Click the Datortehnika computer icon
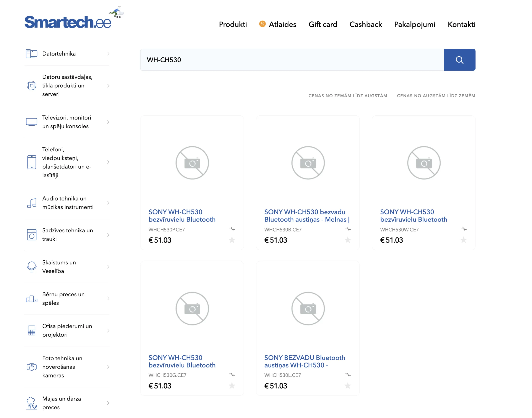This screenshot has width=532, height=418. point(32,54)
